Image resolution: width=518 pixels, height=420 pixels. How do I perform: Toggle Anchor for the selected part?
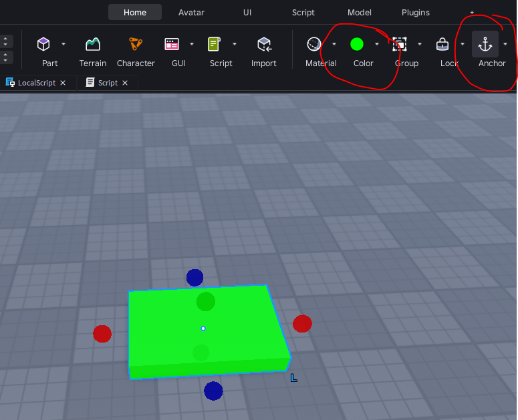tap(485, 44)
